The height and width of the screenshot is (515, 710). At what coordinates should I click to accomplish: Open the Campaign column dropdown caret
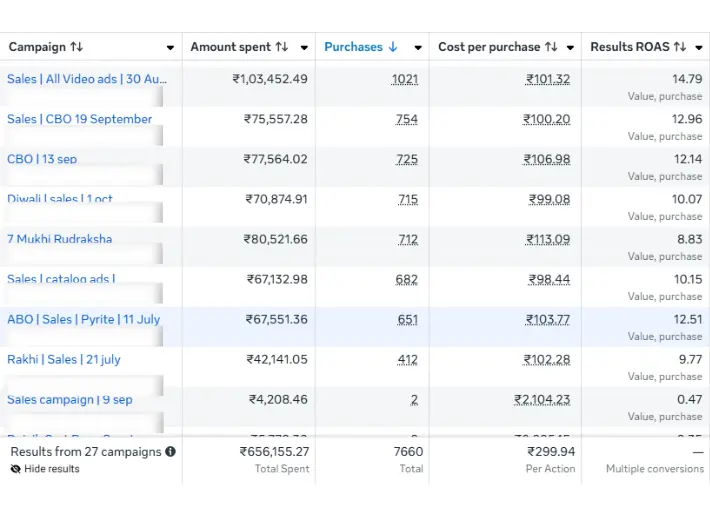coord(170,48)
